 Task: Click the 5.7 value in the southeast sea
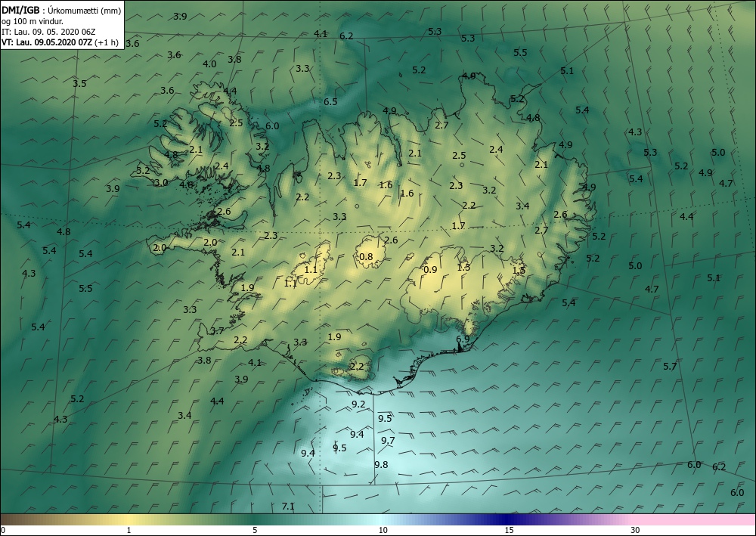coord(670,367)
